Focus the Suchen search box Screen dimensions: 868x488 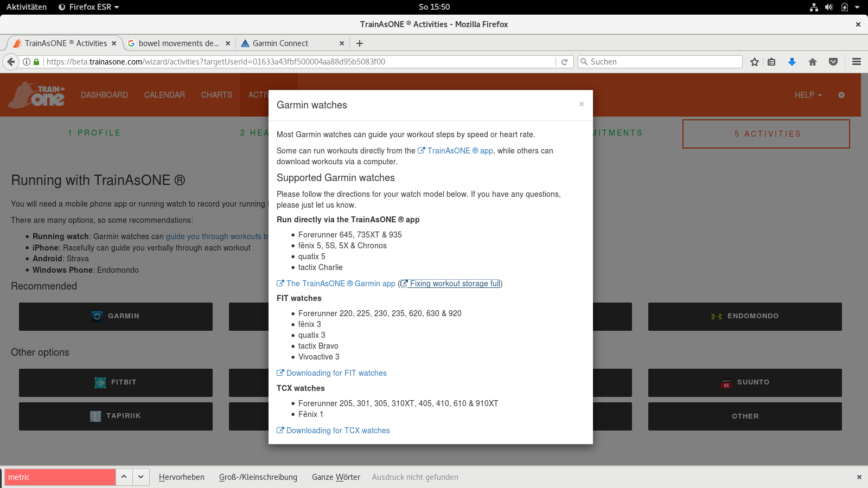tap(660, 62)
